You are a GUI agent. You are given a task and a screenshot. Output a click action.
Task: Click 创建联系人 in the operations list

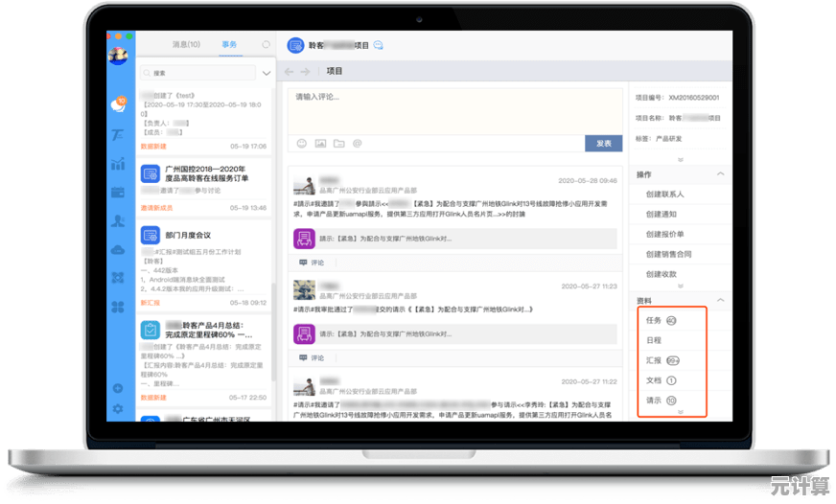point(665,195)
